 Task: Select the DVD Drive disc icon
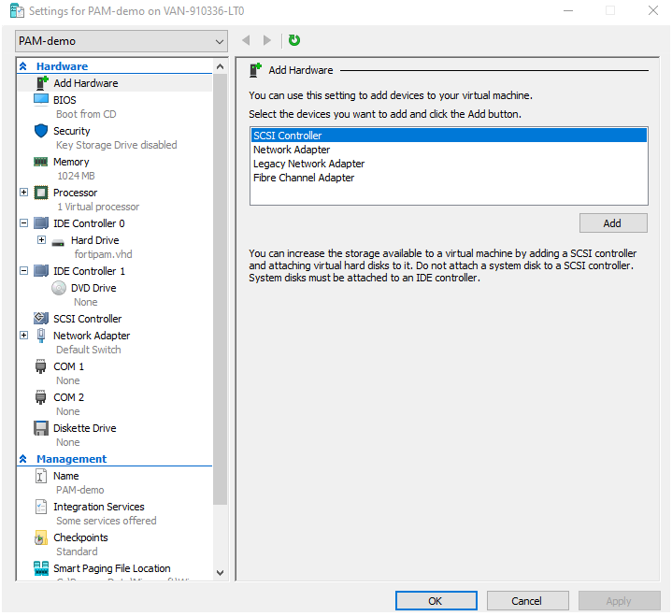pos(59,288)
